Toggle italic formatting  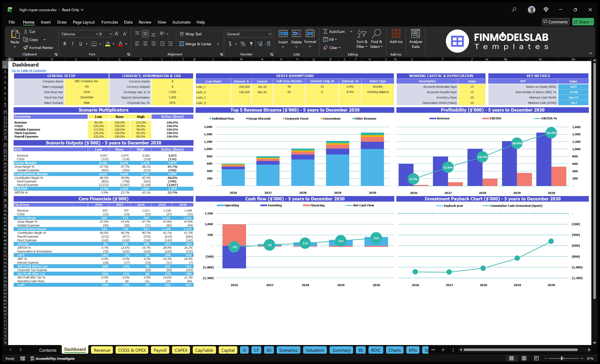72,44
